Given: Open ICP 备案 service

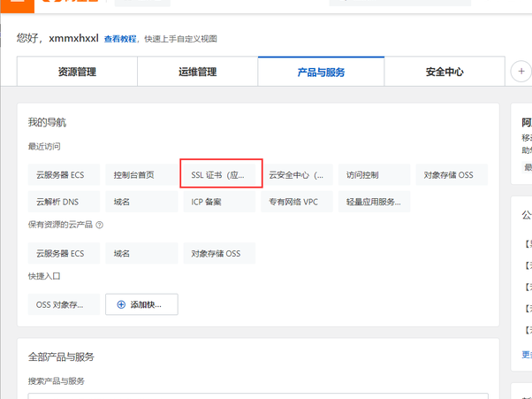Looking at the screenshot, I should coord(219,202).
